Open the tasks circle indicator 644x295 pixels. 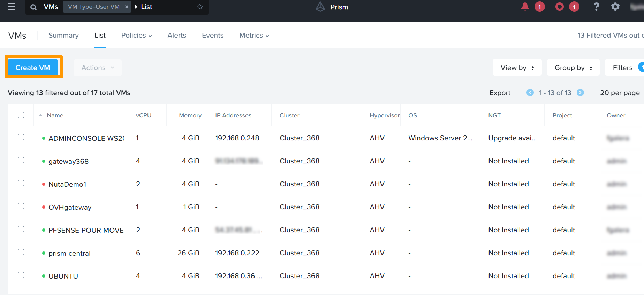click(559, 7)
